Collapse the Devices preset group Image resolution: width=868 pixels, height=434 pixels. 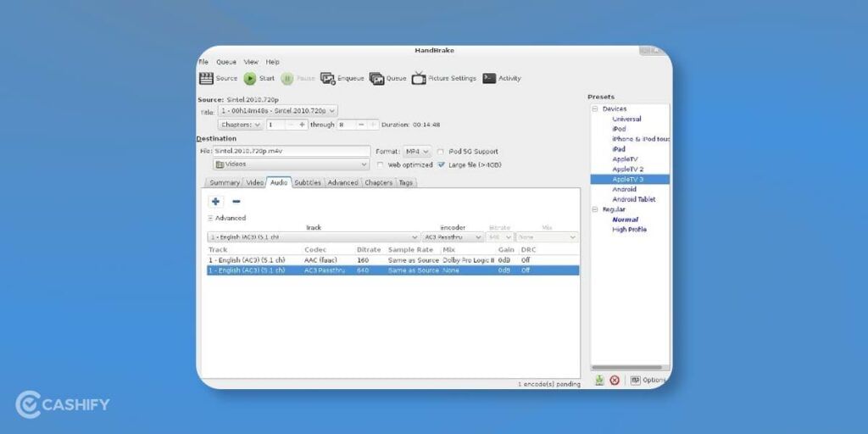[596, 109]
